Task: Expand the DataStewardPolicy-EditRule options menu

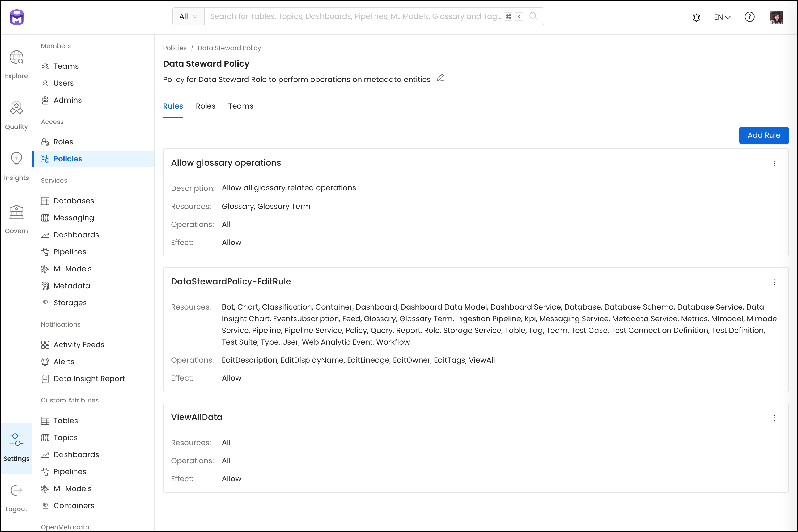Action: click(774, 282)
